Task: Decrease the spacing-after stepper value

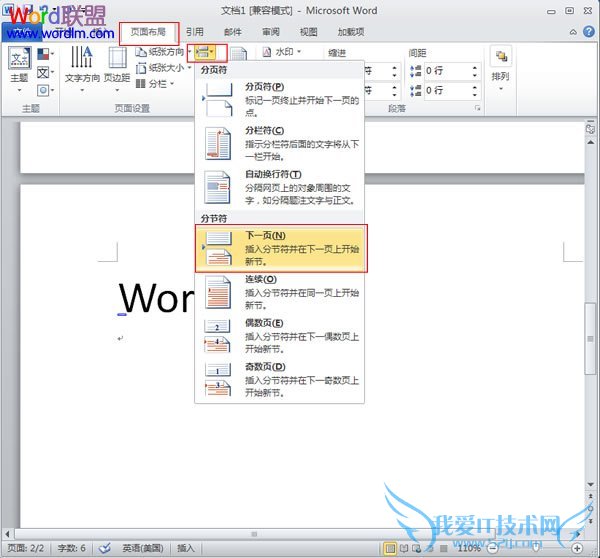Action: pos(474,94)
